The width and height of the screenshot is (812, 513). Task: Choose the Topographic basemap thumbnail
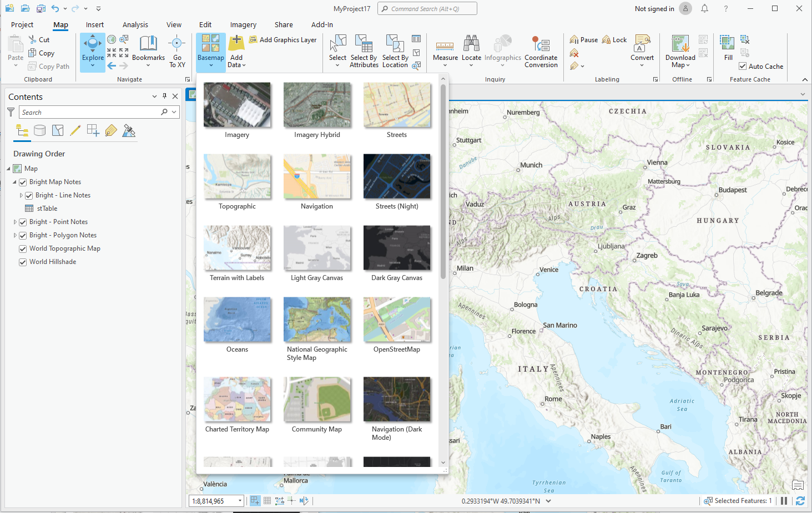click(x=237, y=176)
